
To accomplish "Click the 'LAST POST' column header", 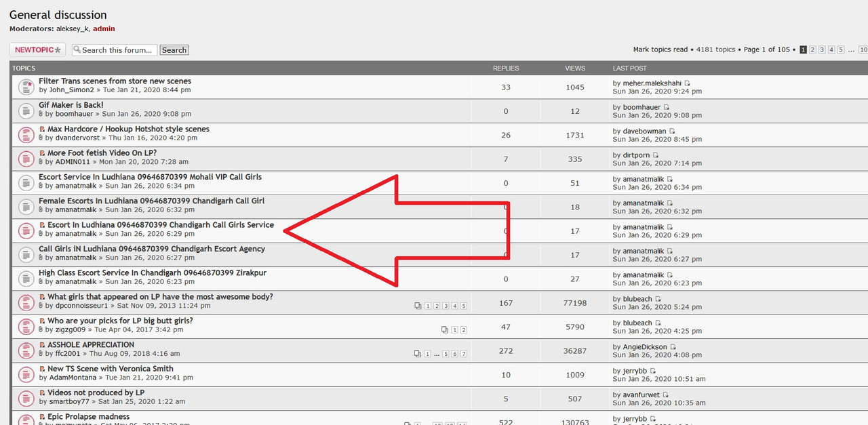I will tap(630, 68).
